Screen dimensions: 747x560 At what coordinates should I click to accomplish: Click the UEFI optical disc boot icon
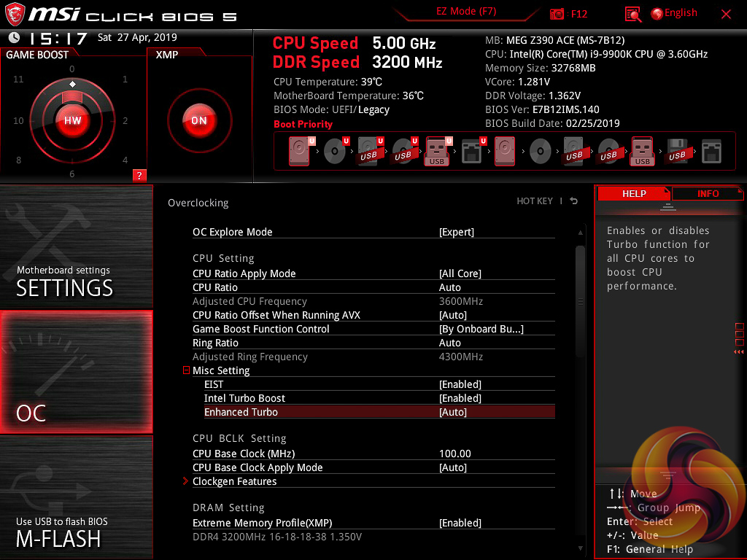[x=336, y=152]
